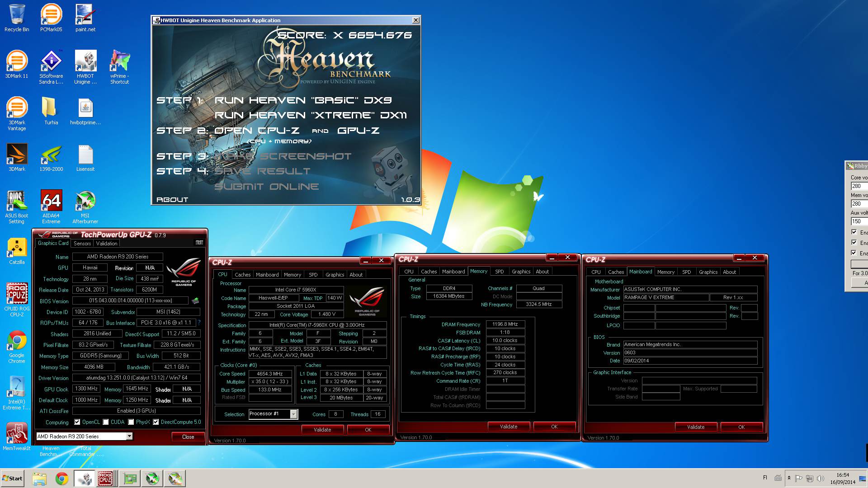Click the Bus Interface question mark icon

(x=199, y=323)
